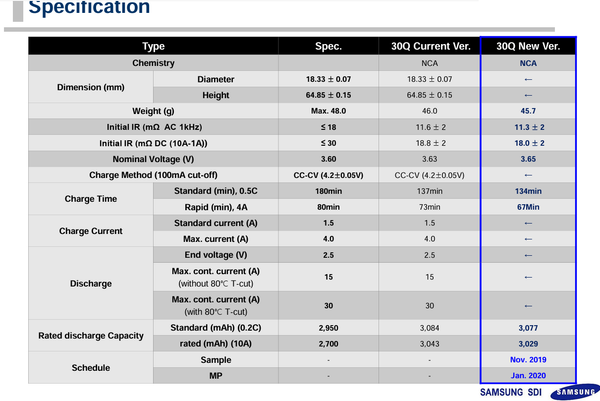600x401 pixels.
Task: Click NCA in the 30Q Current Ver. column
Action: click(430, 63)
